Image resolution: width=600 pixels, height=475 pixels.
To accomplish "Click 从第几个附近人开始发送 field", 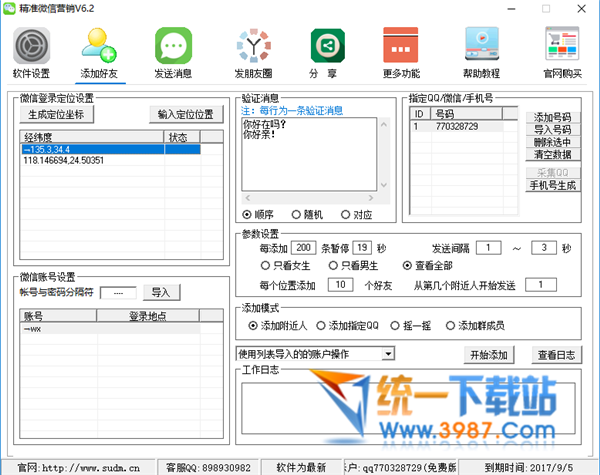I will [x=541, y=285].
